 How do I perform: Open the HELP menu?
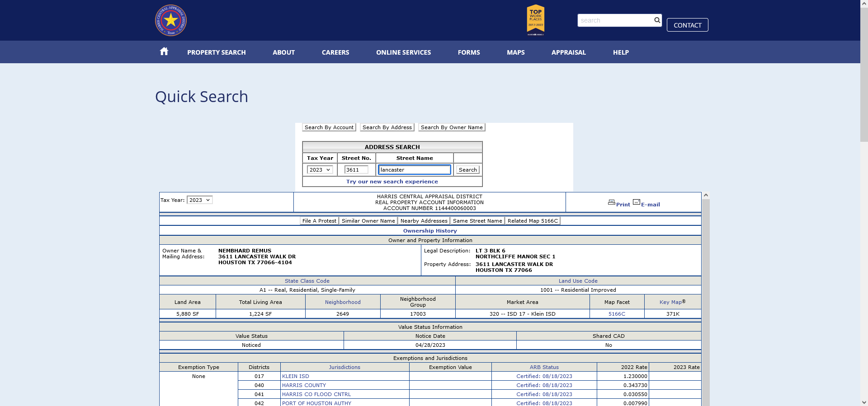[621, 52]
